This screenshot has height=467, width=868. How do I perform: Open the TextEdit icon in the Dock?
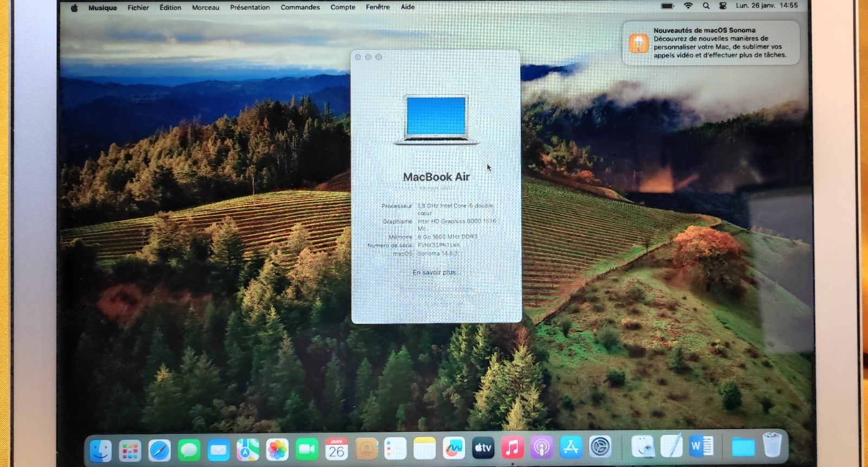click(x=672, y=446)
